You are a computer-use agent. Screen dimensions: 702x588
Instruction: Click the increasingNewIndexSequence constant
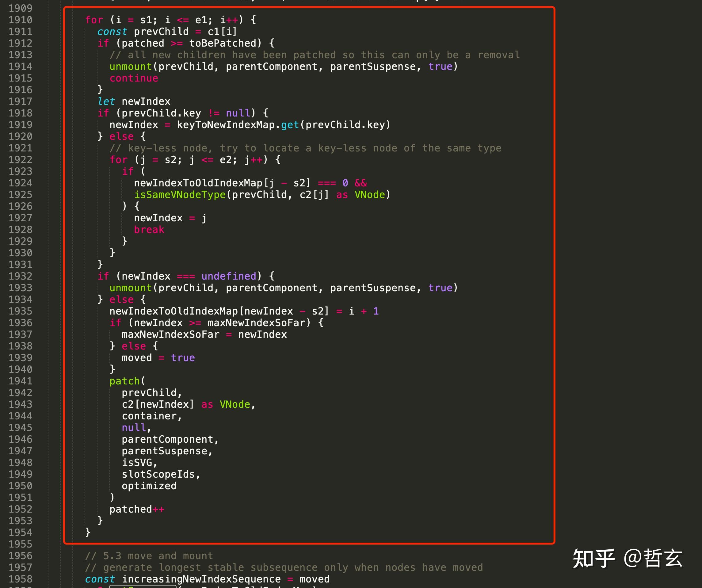point(201,579)
